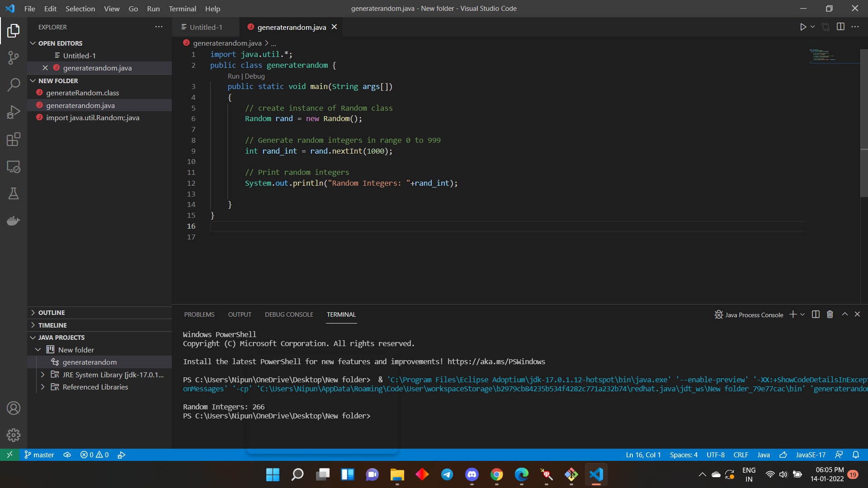
Task: Collapse the Open Editors section
Action: pos(33,43)
